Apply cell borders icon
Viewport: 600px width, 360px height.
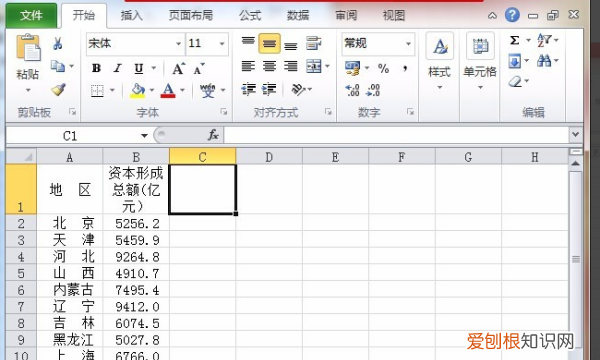(x=97, y=91)
